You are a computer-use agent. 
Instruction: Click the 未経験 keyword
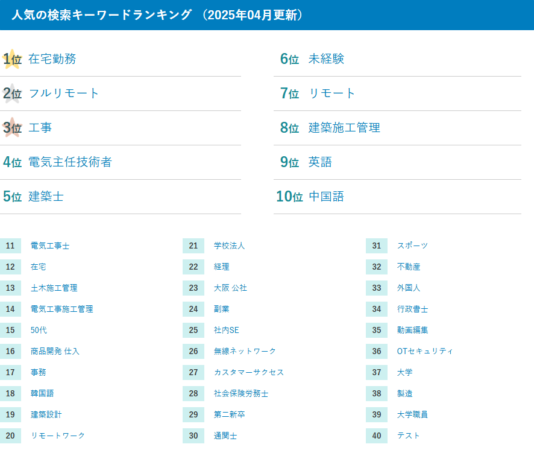pyautogui.click(x=326, y=59)
